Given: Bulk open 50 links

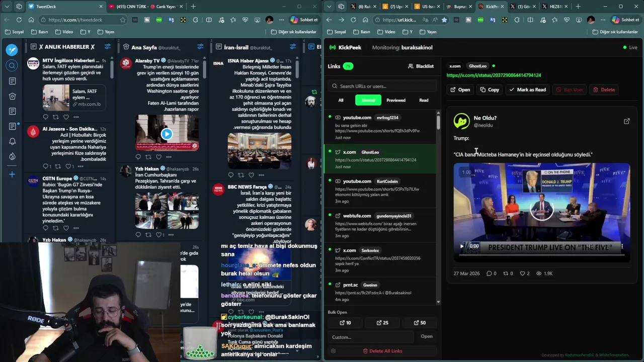Looking at the screenshot, I should 420,323.
